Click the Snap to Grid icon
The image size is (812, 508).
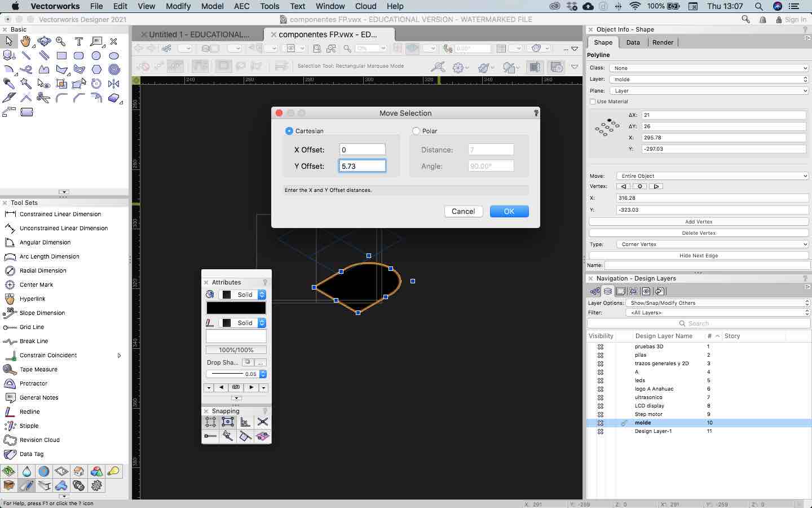(x=210, y=422)
